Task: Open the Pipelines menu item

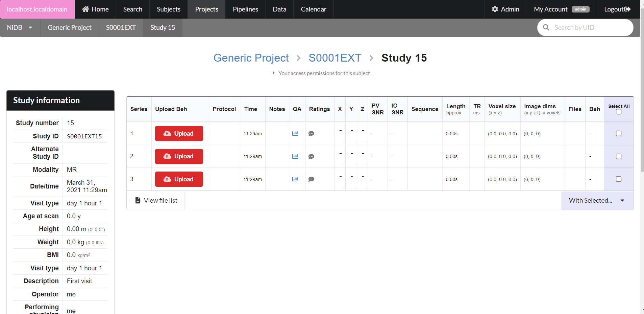Action: [245, 9]
